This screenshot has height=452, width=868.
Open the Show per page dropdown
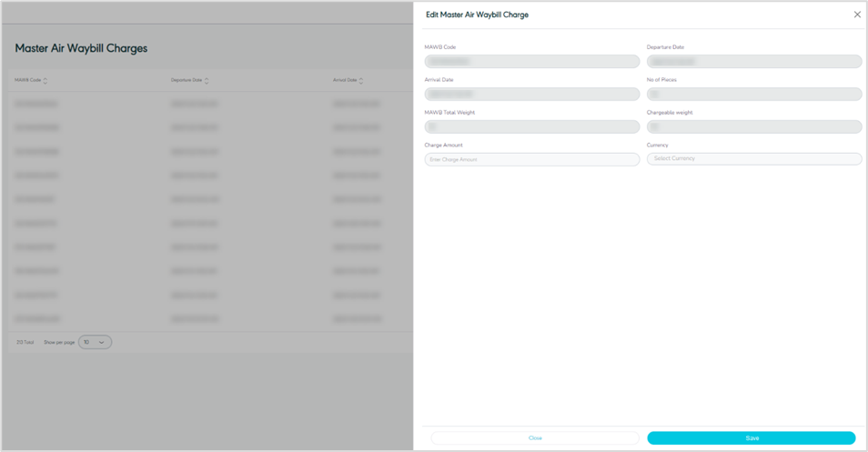point(95,342)
